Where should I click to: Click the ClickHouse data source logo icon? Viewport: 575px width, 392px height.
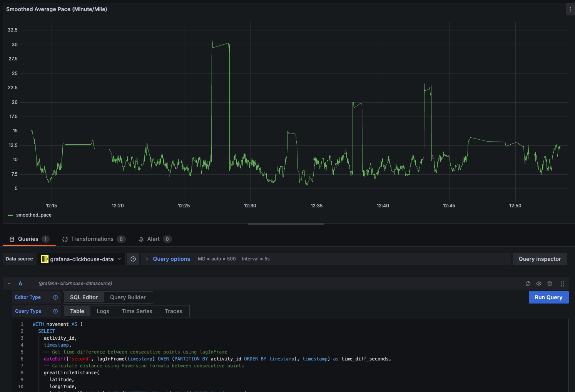[45, 259]
